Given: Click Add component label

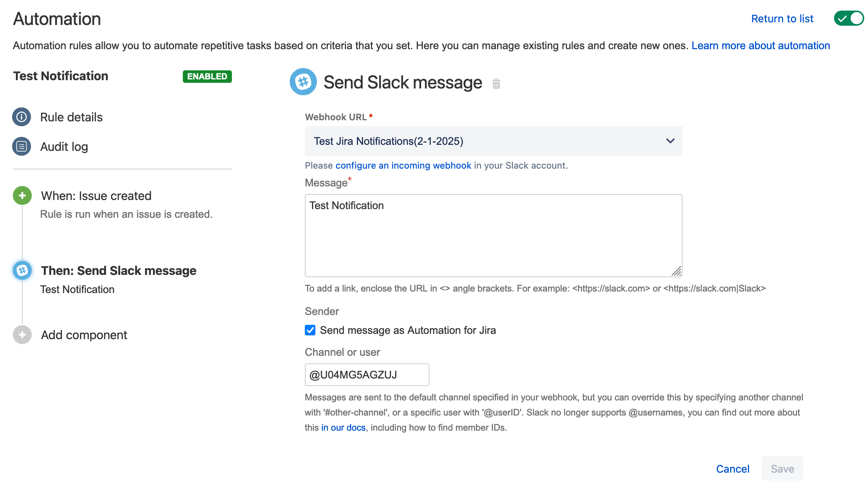Looking at the screenshot, I should (x=84, y=335).
